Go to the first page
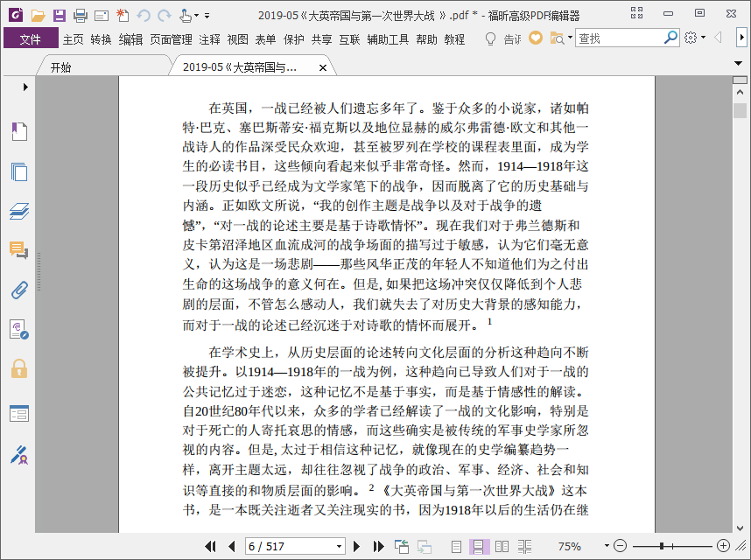Screen dimensions: 751x560 210,546
